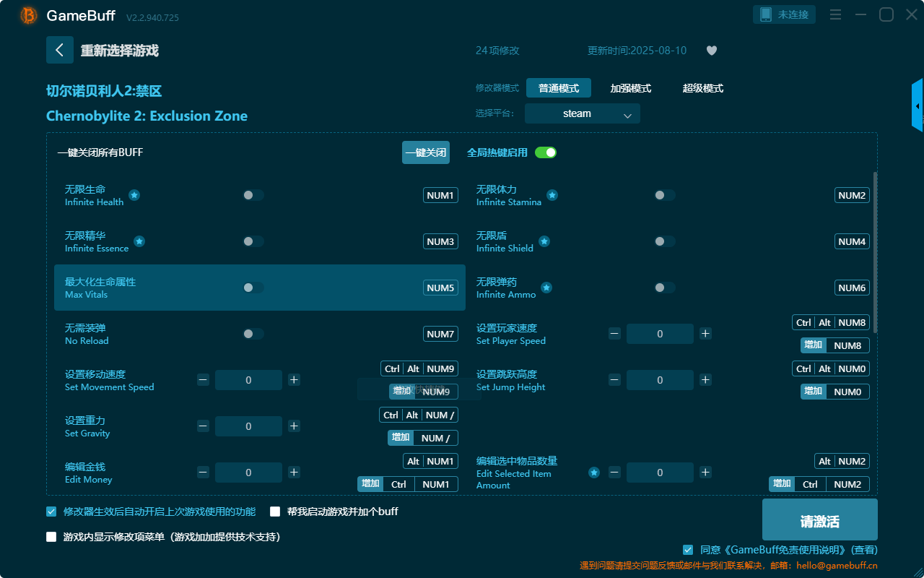Screen dimensions: 924x578
Task: Open the steam platform dropdown
Action: click(x=583, y=113)
